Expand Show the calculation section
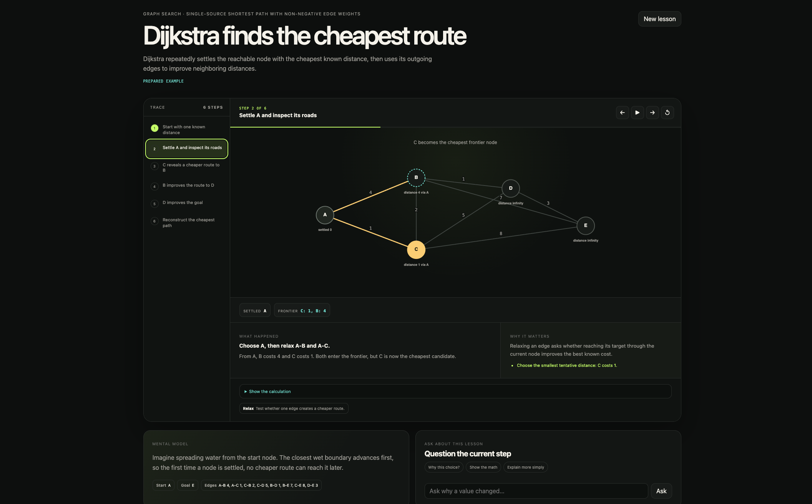The image size is (812, 504). pyautogui.click(x=455, y=391)
